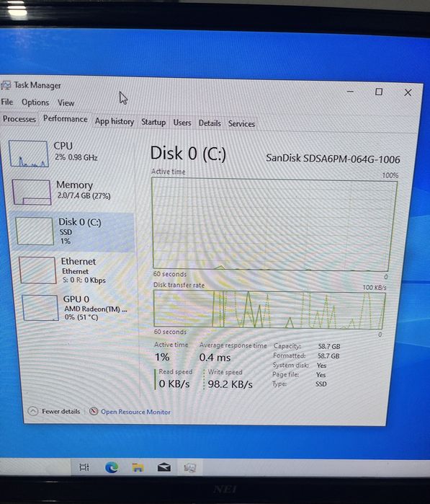This screenshot has width=430, height=504.
Task: Select the Performance tab
Action: coord(66,118)
